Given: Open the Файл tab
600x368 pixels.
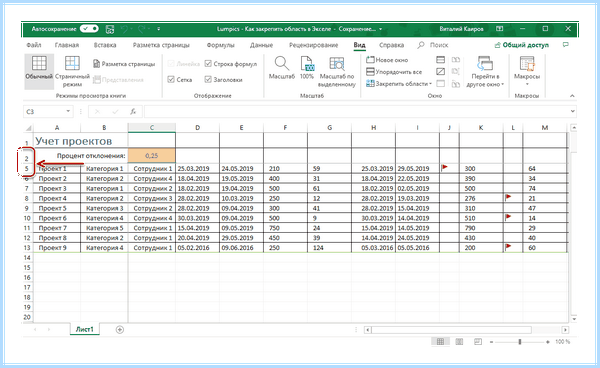Looking at the screenshot, I should click(34, 45).
